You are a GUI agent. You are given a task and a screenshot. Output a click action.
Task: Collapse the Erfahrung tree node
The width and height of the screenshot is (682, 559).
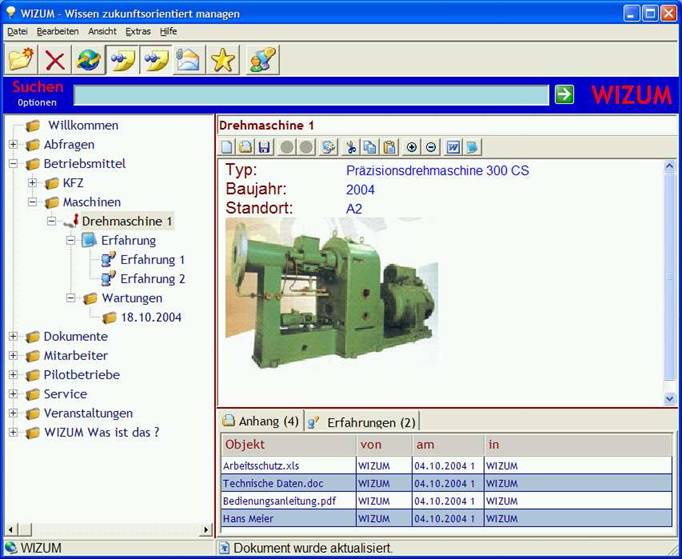point(70,240)
